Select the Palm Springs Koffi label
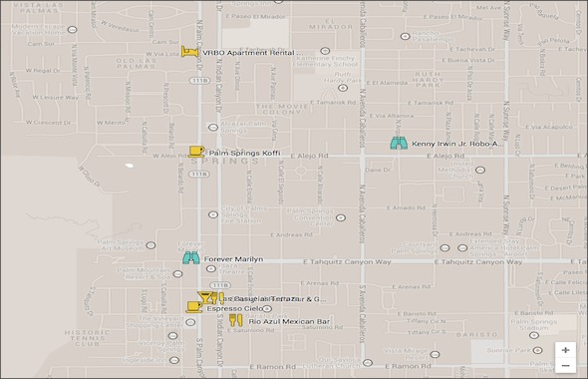Screen dimensions: 588x379 pos(244,154)
